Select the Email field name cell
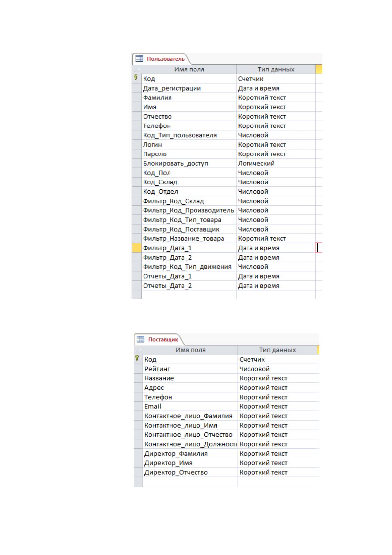This screenshot has height=555, width=392. [x=190, y=406]
